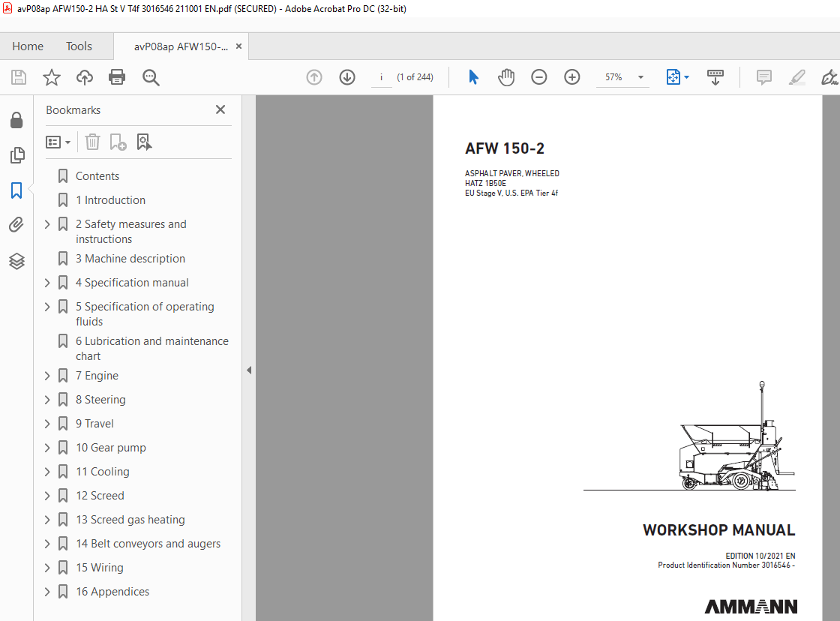Click the asphalt paver illustration on page
This screenshot has width=840, height=621.
(736, 436)
